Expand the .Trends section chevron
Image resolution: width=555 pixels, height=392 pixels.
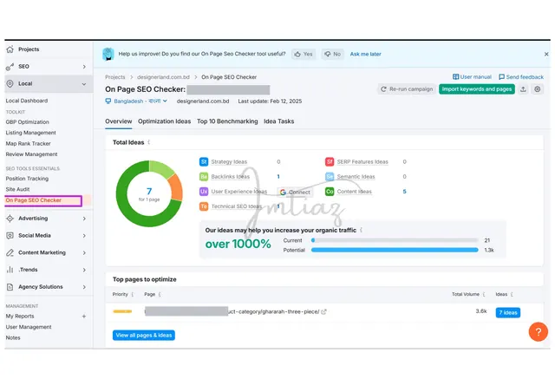84,270
